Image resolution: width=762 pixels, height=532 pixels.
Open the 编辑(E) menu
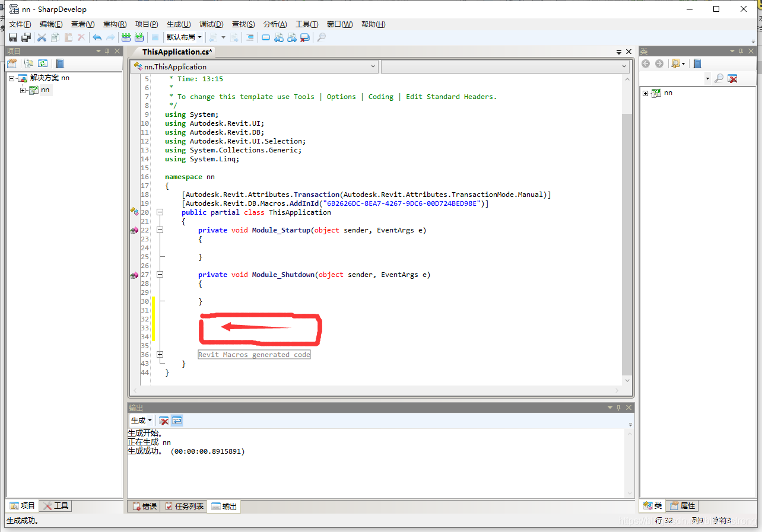point(51,24)
